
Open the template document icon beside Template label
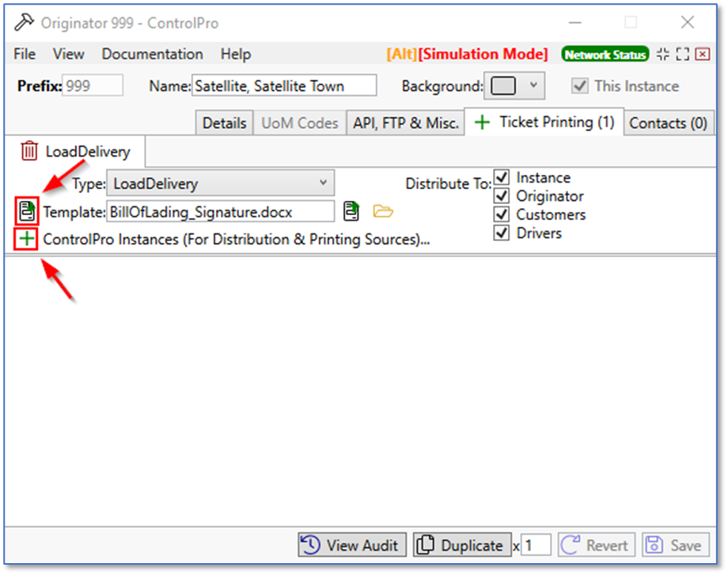coord(25,210)
